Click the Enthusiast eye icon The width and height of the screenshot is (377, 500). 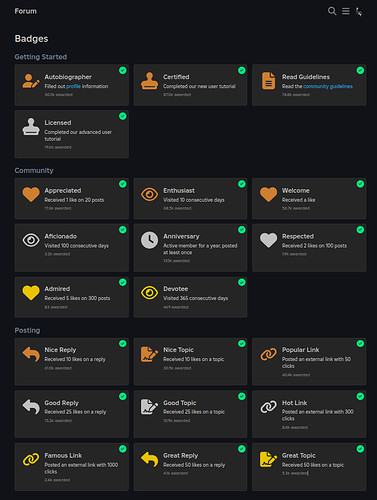(149, 194)
